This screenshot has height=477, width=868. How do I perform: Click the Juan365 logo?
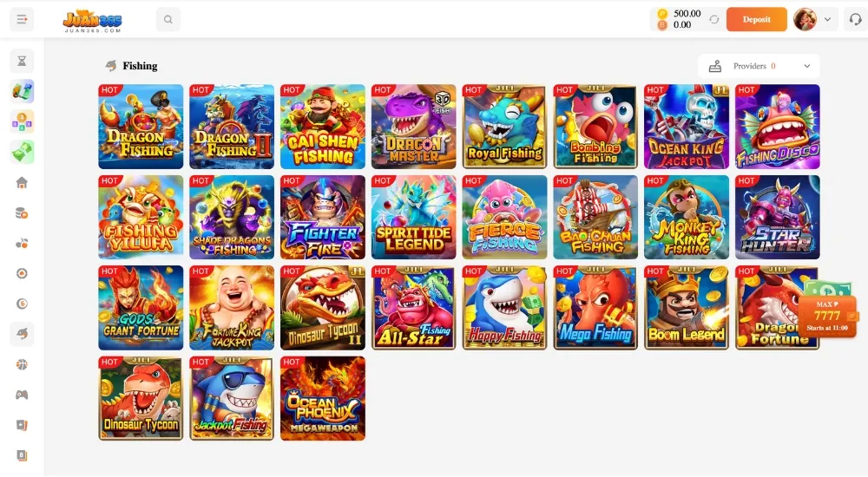pos(93,21)
